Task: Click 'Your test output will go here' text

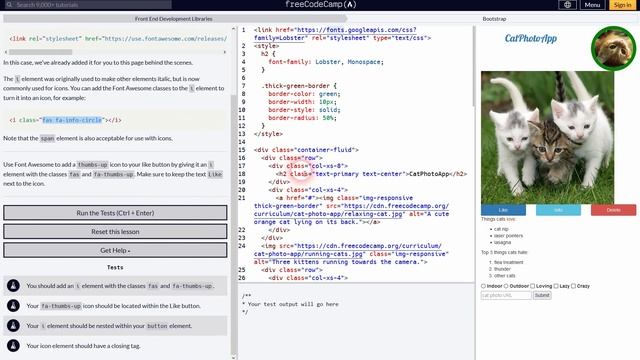Action: [293, 304]
